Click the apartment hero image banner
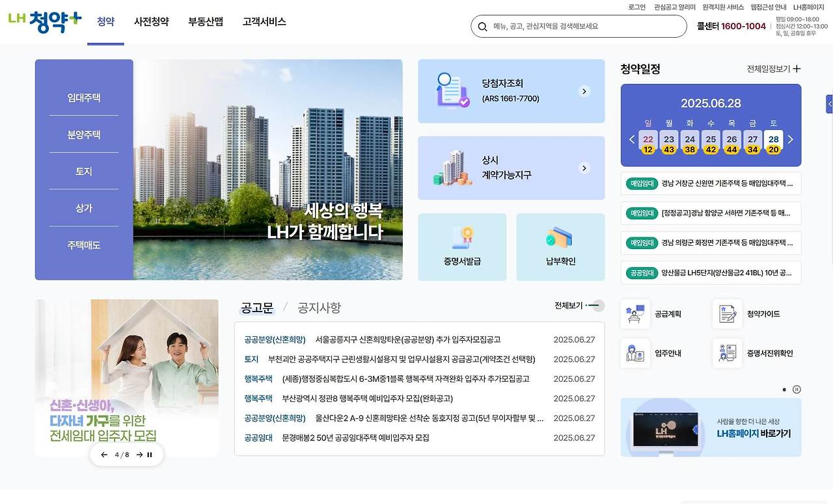This screenshot has width=833, height=504. pyautogui.click(x=268, y=170)
